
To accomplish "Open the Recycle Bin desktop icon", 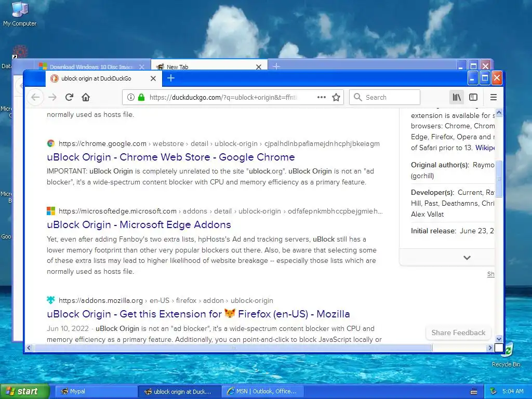I will click(506, 355).
